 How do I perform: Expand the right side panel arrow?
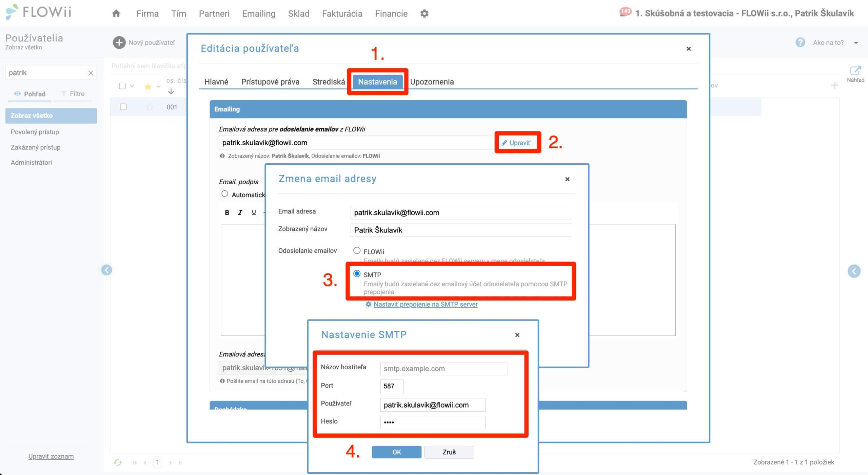pos(854,271)
